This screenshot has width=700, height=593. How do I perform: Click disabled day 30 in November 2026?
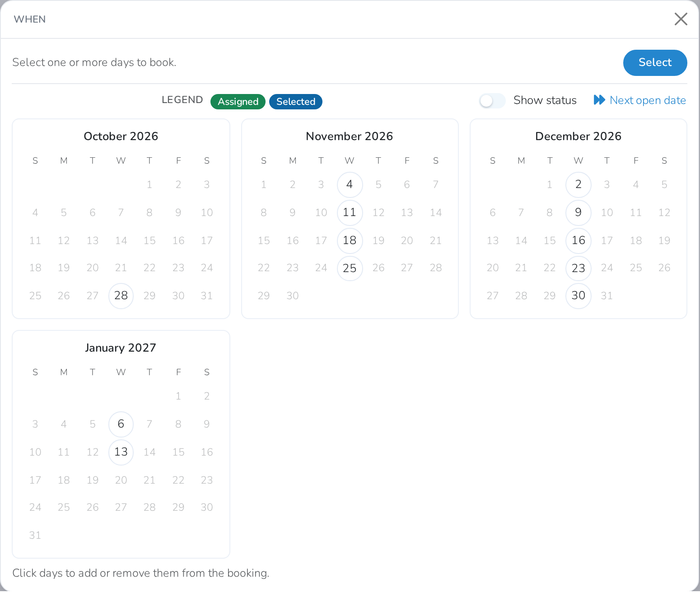pyautogui.click(x=293, y=296)
